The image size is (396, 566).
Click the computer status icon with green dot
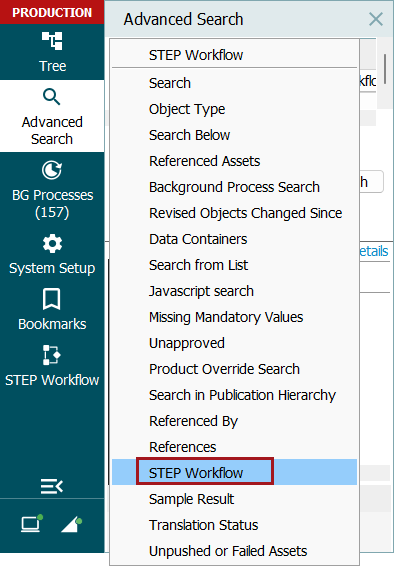[x=32, y=523]
